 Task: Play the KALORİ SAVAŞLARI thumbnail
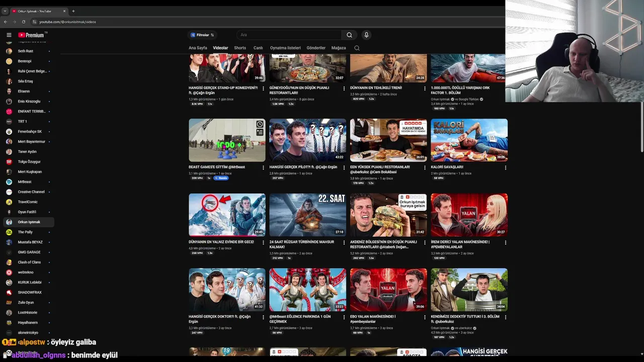pyautogui.click(x=469, y=140)
